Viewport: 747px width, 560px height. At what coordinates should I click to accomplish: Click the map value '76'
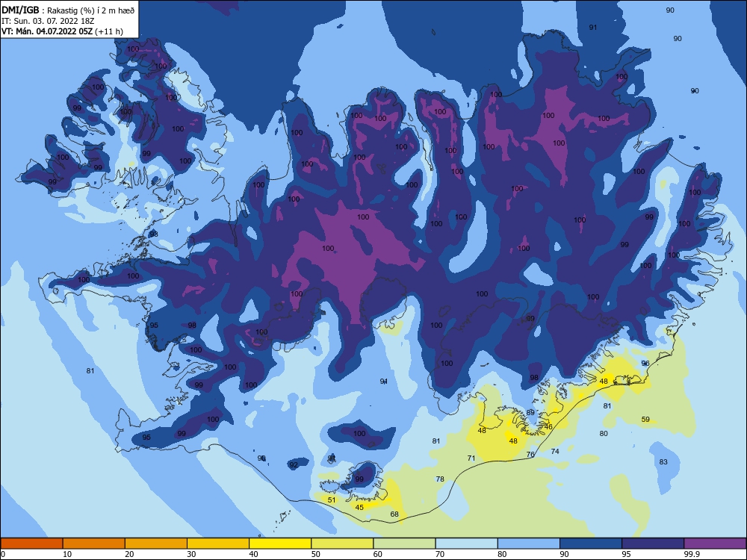point(530,454)
